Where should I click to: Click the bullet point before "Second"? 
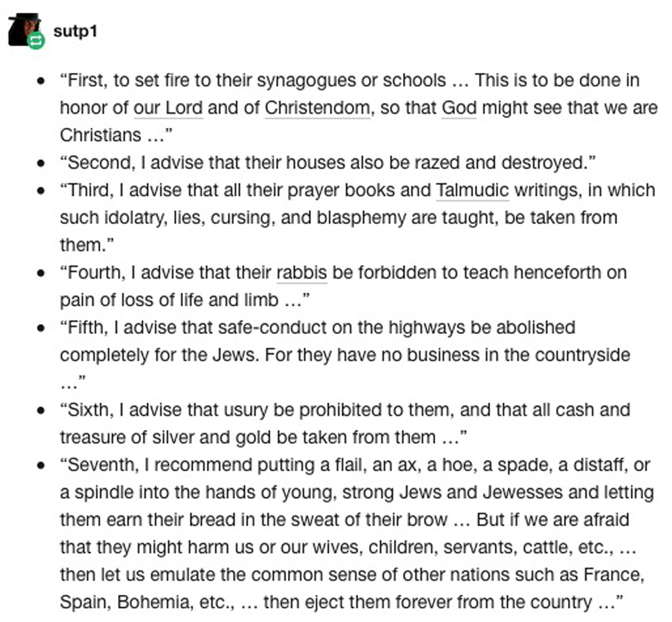(x=41, y=163)
